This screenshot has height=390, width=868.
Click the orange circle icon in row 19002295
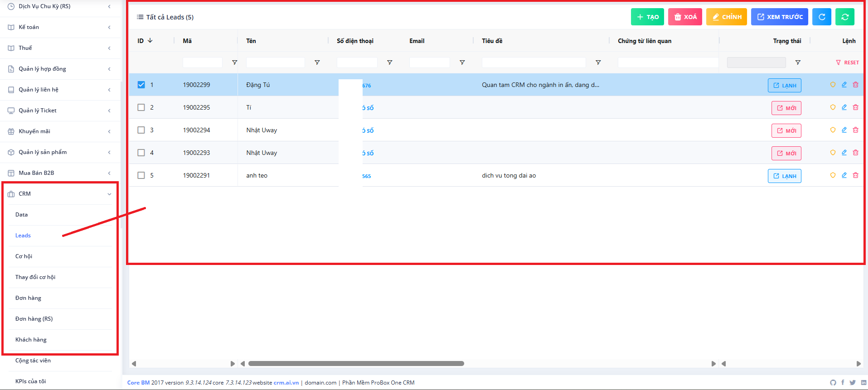pos(833,107)
